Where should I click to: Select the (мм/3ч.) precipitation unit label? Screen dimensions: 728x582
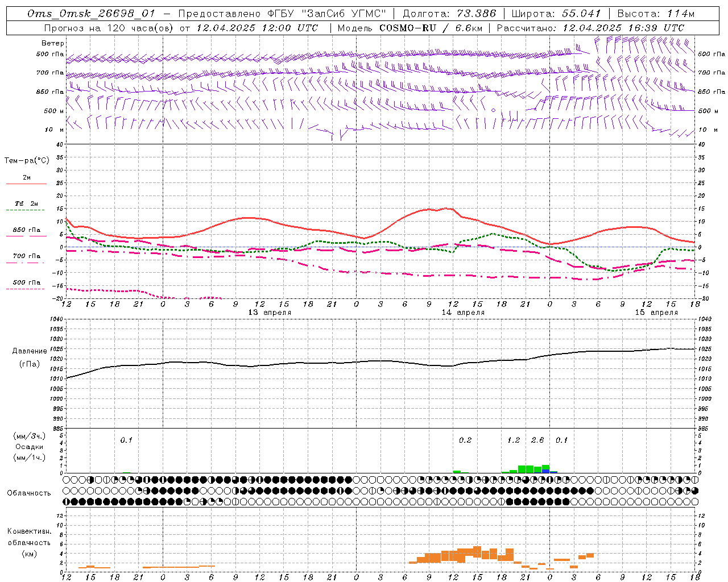(30, 436)
